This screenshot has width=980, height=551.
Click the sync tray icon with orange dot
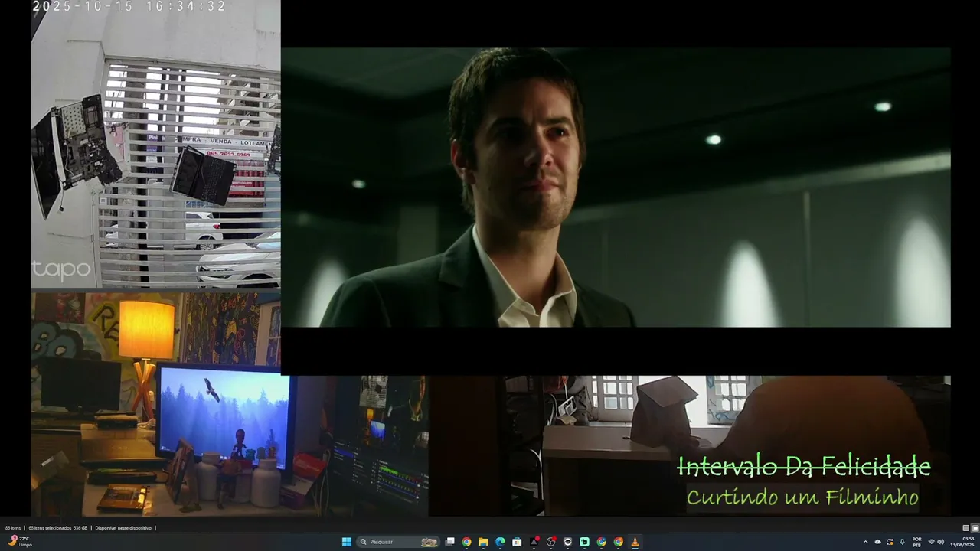[890, 542]
